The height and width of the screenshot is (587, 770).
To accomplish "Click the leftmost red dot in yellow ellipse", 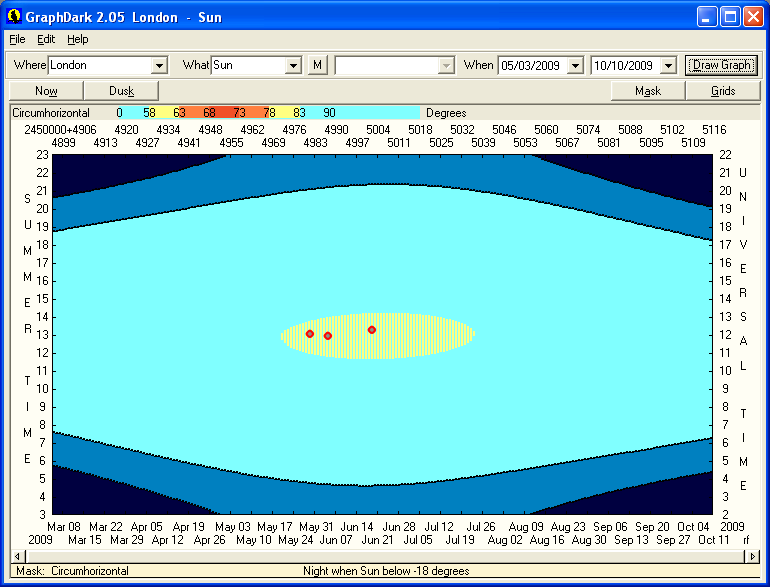I will tap(310, 334).
